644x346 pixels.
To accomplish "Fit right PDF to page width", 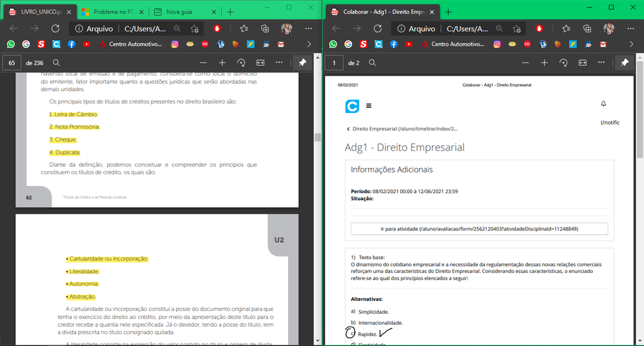I will point(582,63).
